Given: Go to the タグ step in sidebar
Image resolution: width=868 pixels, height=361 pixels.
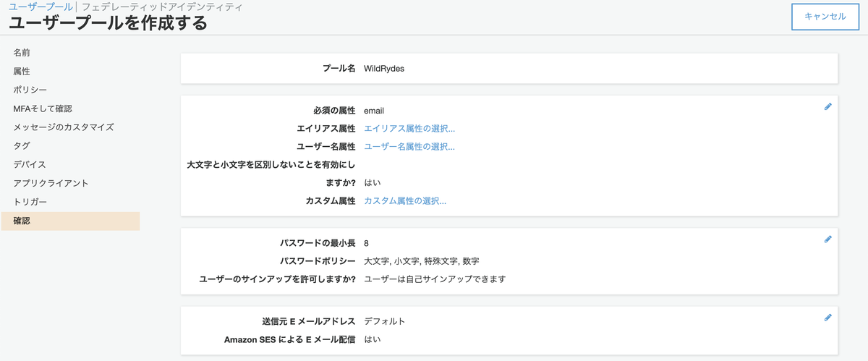Looking at the screenshot, I should [22, 145].
